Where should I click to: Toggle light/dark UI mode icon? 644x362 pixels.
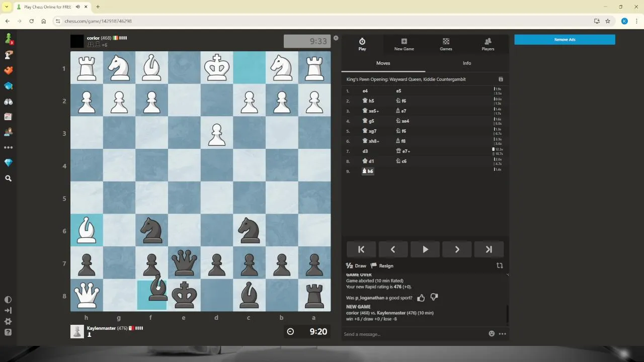pyautogui.click(x=8, y=299)
